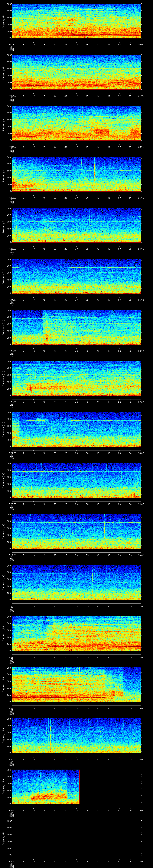The height and width of the screenshot is (868, 153).
Task: Select the spectrogram panel starting at 7:29:00
Action: click(x=77, y=532)
